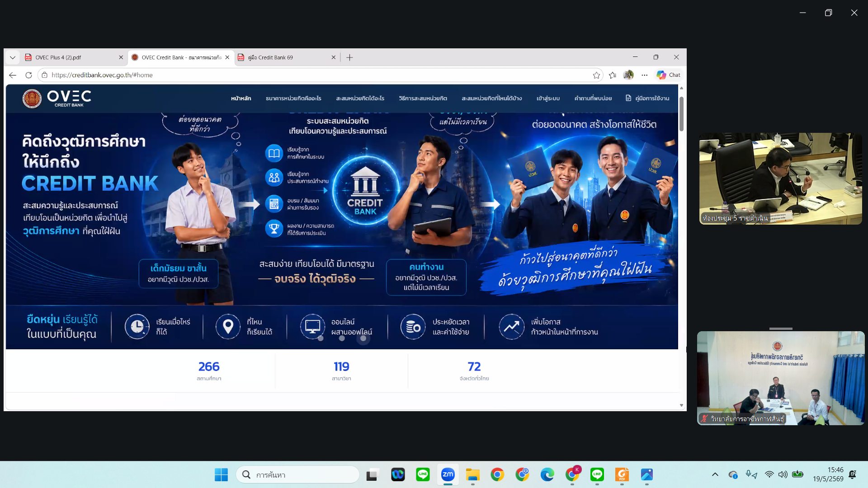This screenshot has width=868, height=488.
Task: Add this page to favorites with the star
Action: 596,75
